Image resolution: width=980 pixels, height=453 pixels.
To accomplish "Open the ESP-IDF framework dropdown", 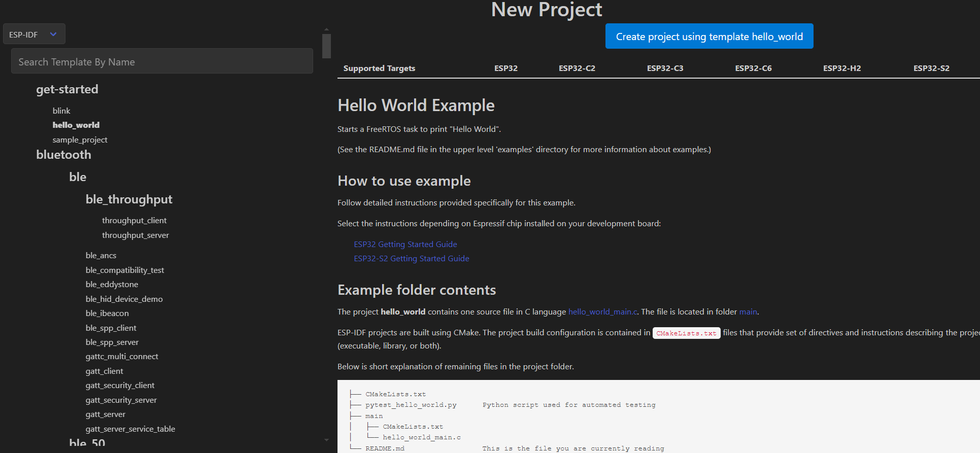I will coord(34,34).
